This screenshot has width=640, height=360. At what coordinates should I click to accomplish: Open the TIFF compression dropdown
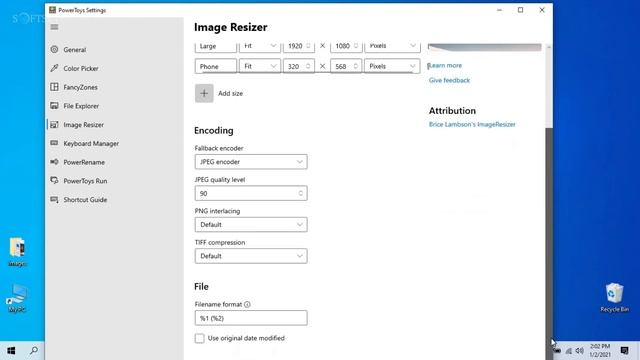coord(251,256)
